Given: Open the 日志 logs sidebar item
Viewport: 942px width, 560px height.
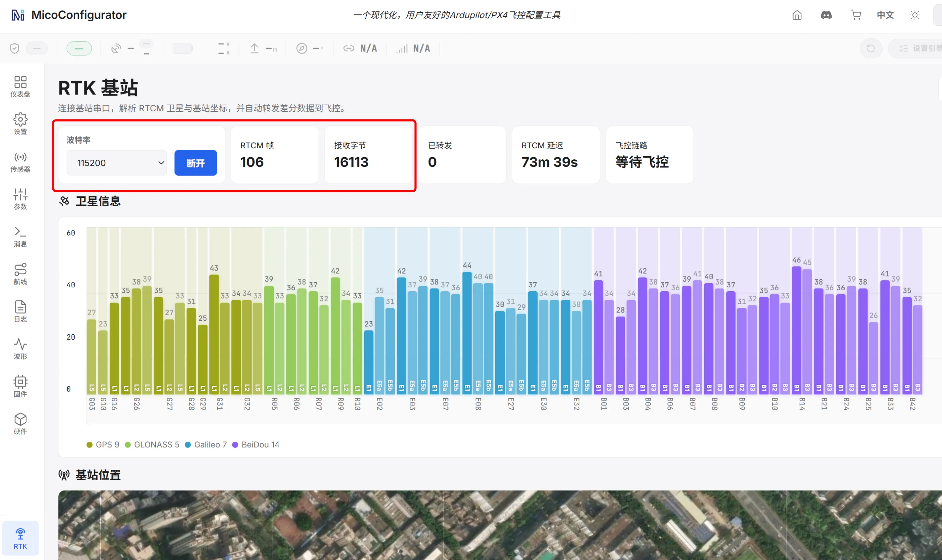Looking at the screenshot, I should click(20, 311).
